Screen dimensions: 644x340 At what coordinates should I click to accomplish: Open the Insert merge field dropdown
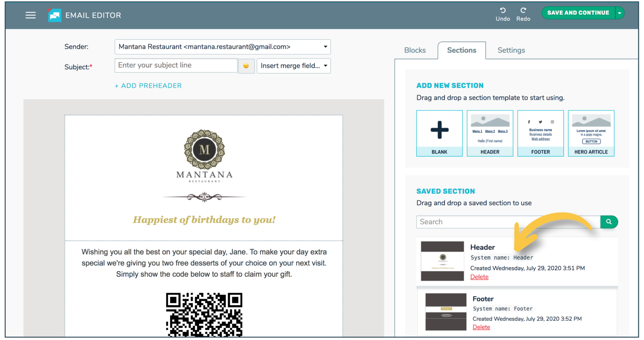[x=293, y=66]
